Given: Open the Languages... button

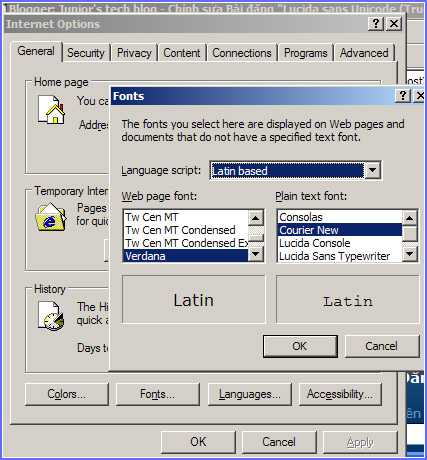Looking at the screenshot, I should pos(250,394).
